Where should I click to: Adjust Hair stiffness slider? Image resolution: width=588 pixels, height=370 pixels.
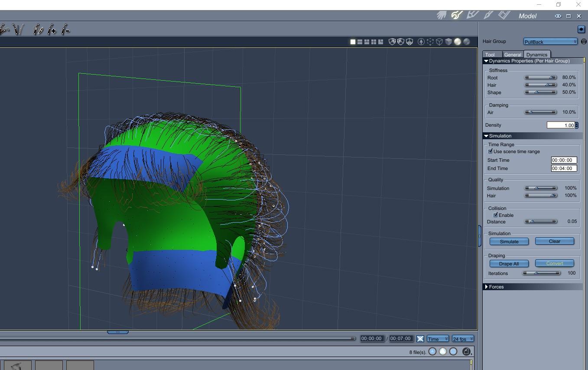(x=541, y=85)
